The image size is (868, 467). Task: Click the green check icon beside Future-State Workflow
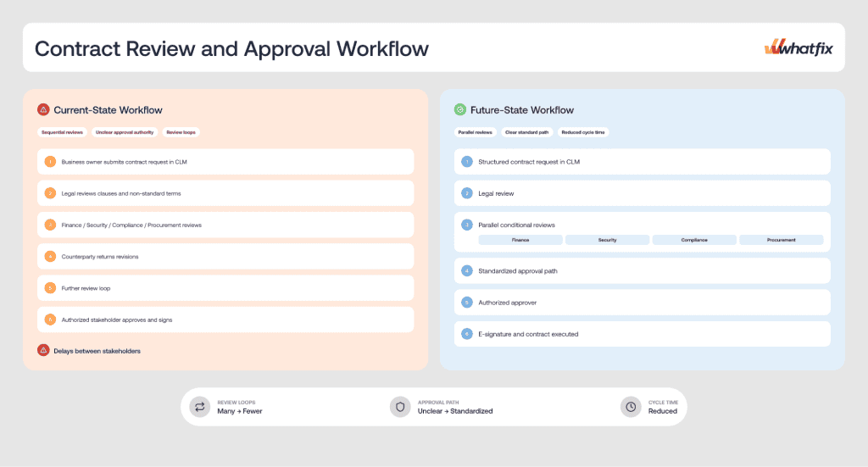pyautogui.click(x=460, y=109)
